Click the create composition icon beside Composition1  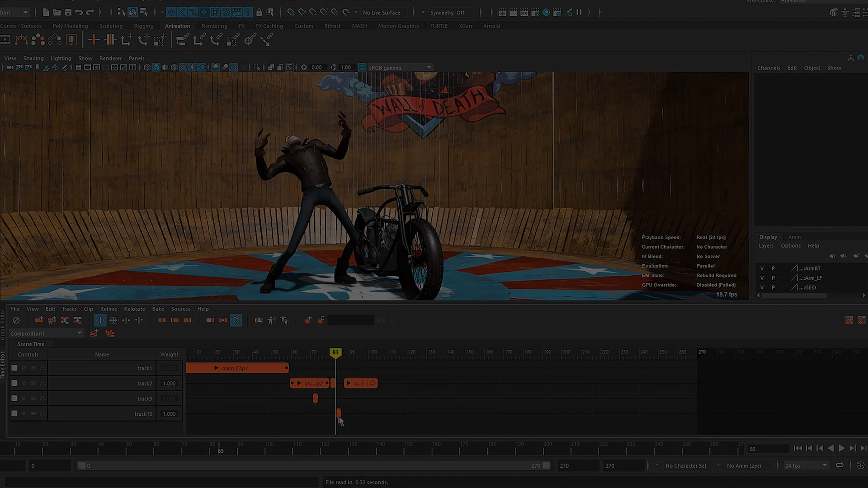94,333
